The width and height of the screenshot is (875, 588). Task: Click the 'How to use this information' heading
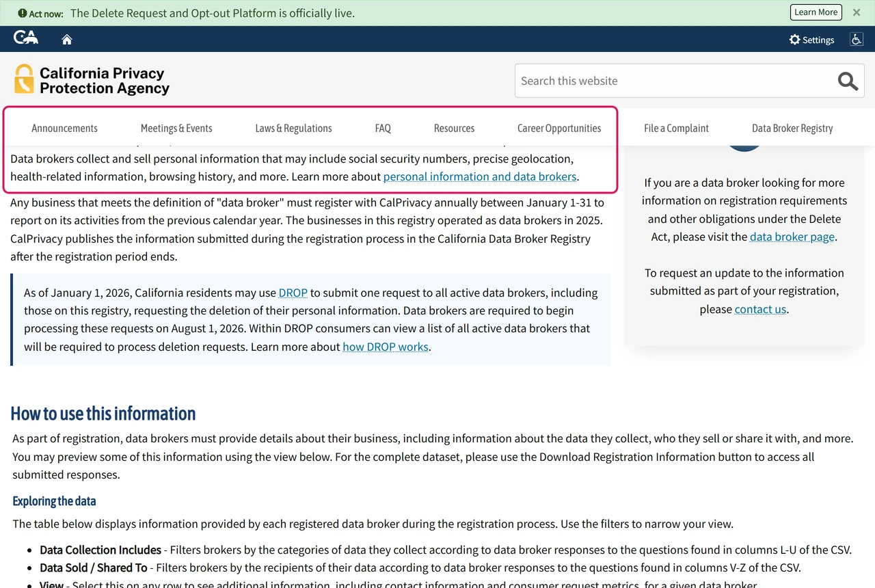(103, 414)
